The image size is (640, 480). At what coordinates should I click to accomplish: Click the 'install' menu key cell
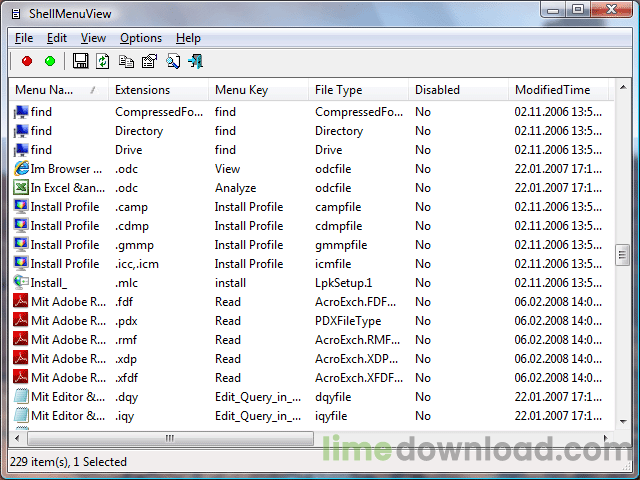click(x=230, y=283)
